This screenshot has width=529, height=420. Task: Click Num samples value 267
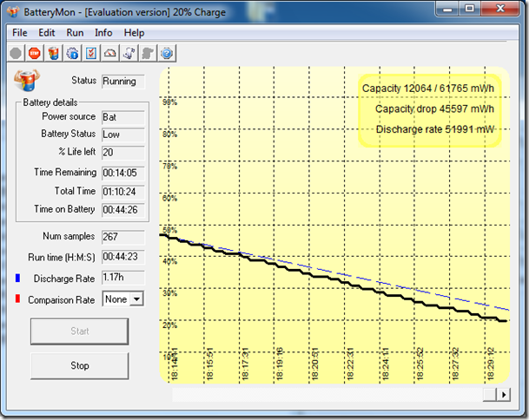(123, 237)
